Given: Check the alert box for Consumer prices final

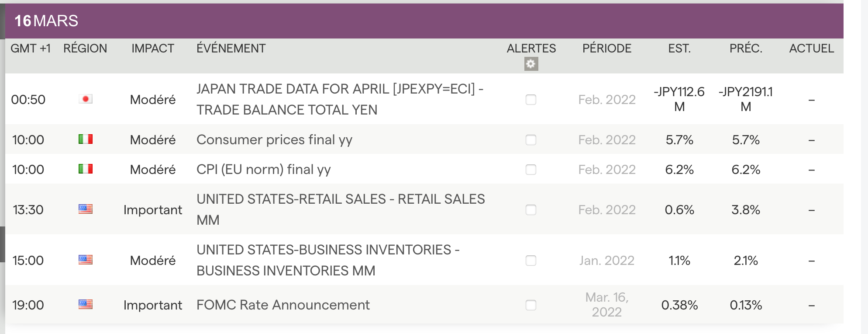Looking at the screenshot, I should point(531,140).
